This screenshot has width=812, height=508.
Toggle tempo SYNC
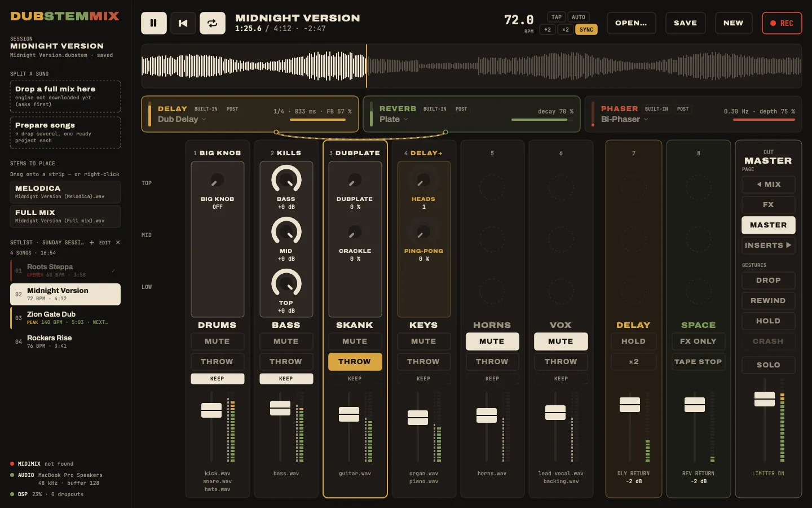(586, 30)
